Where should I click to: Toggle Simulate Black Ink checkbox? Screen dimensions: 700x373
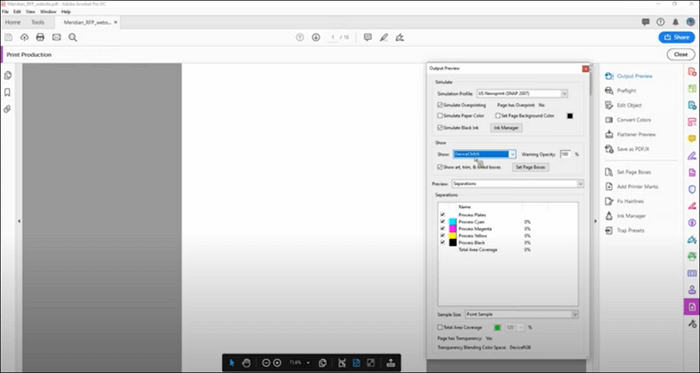(440, 128)
